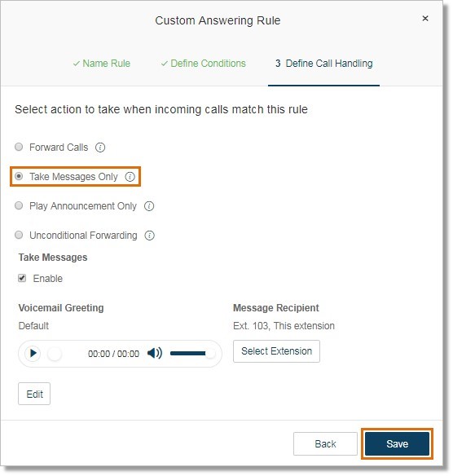Mute the greeting using speaker icon
The height and width of the screenshot is (476, 453).
pos(155,353)
